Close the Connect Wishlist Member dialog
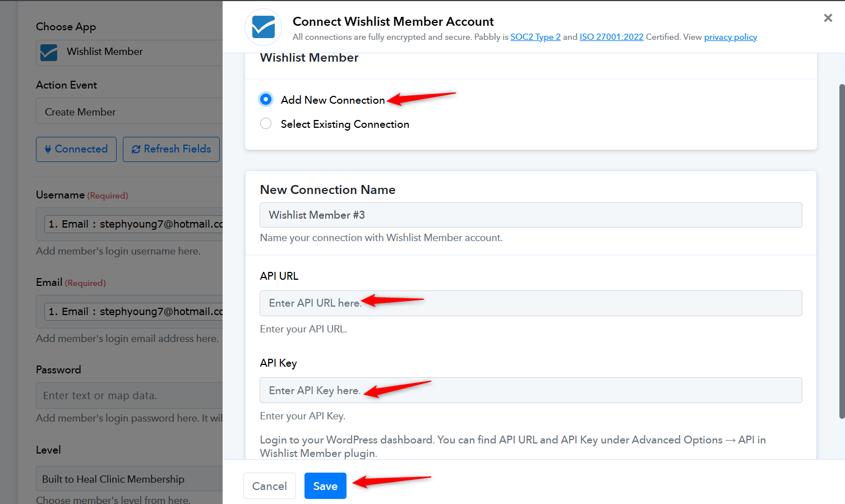The width and height of the screenshot is (845, 504). (828, 18)
